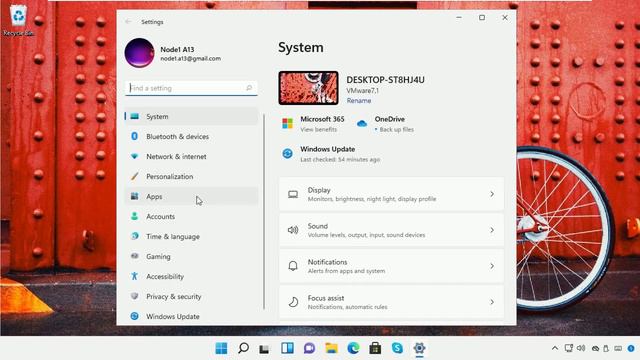
Task: Open Display settings row
Action: [391, 194]
